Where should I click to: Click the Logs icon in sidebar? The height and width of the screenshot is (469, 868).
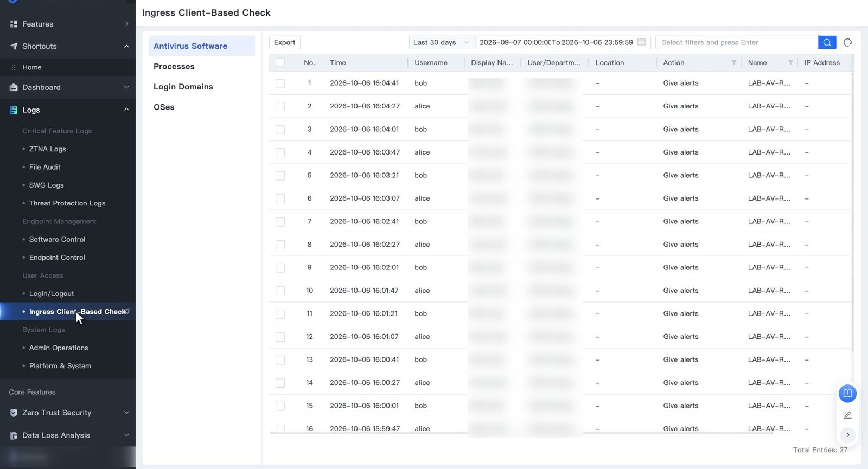(14, 110)
